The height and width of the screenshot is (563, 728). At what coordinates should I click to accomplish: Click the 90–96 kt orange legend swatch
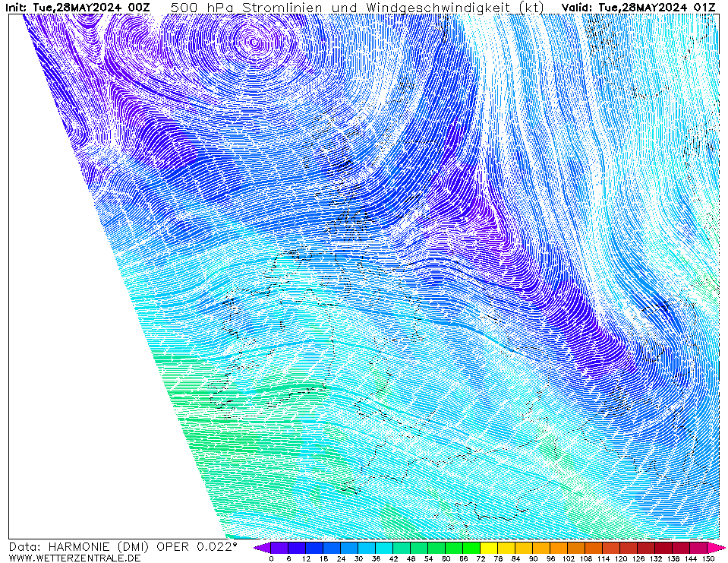pos(542,548)
